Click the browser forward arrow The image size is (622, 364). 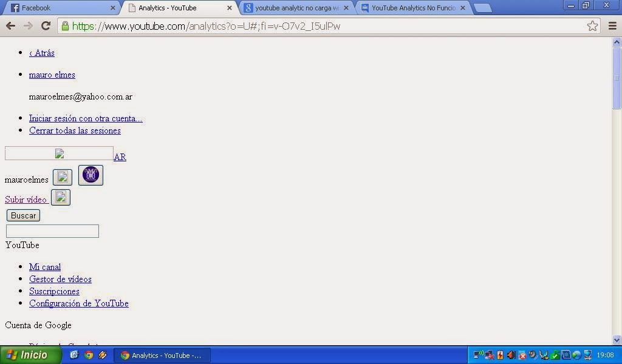click(x=28, y=26)
